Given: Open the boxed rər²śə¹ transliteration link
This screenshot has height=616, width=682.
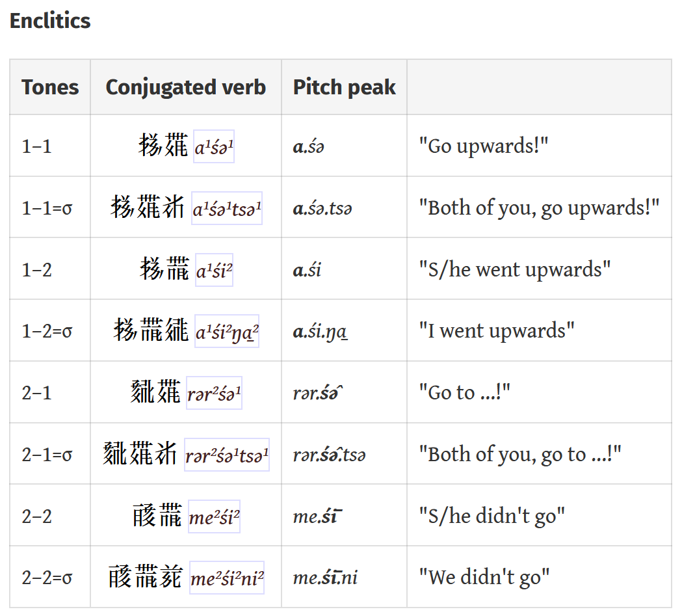Looking at the screenshot, I should [x=214, y=394].
